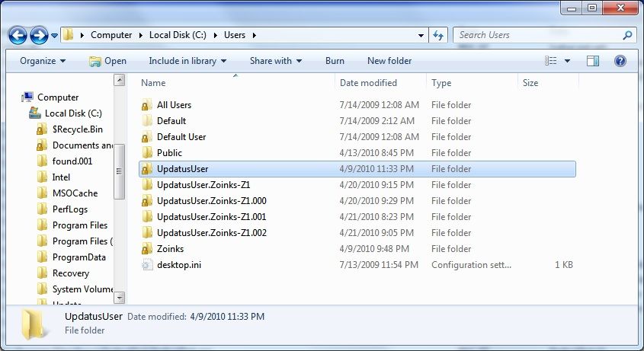
Task: Click Burn in the toolbar
Action: [x=335, y=61]
